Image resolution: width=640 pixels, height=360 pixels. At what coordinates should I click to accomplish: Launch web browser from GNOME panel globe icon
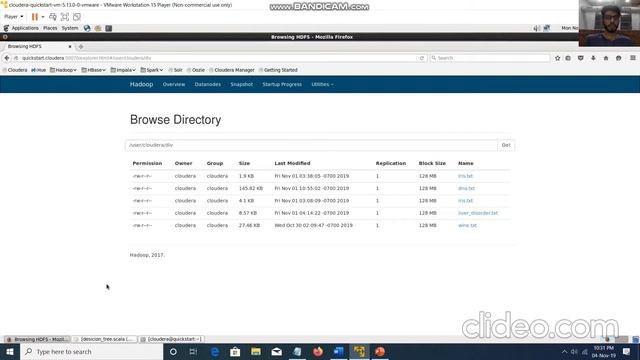[87, 28]
